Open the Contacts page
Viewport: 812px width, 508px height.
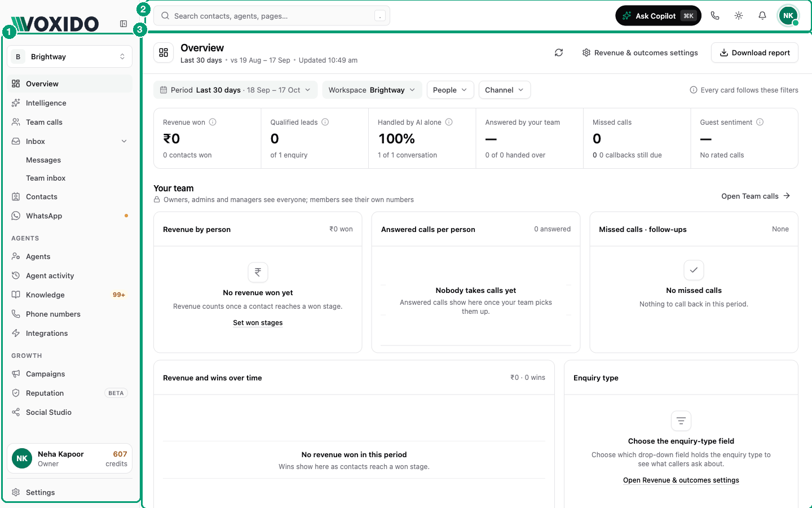[x=69, y=196]
